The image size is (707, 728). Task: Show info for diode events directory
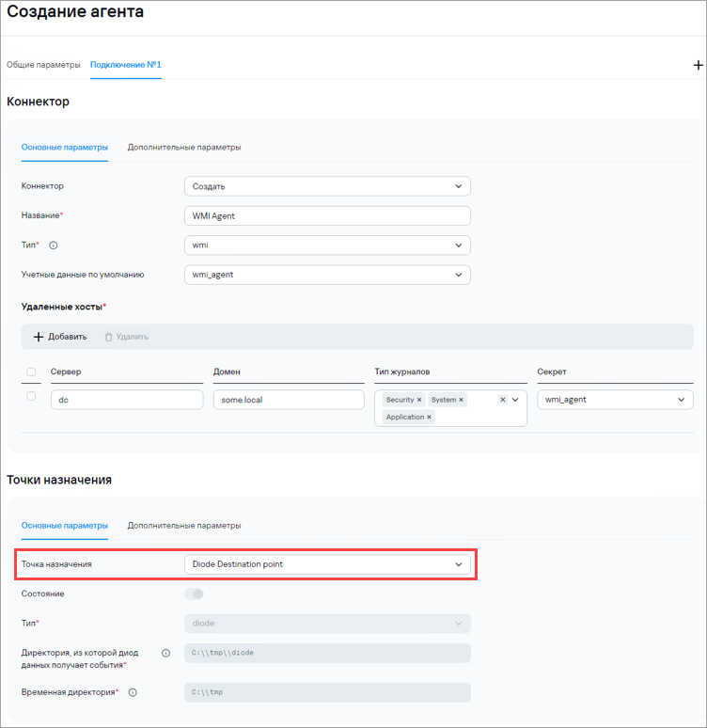point(165,653)
